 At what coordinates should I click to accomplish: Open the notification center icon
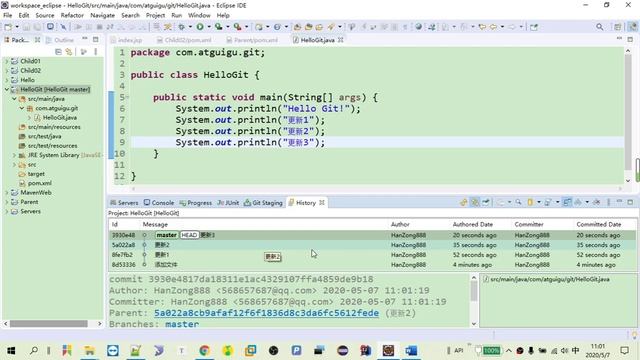[624, 350]
